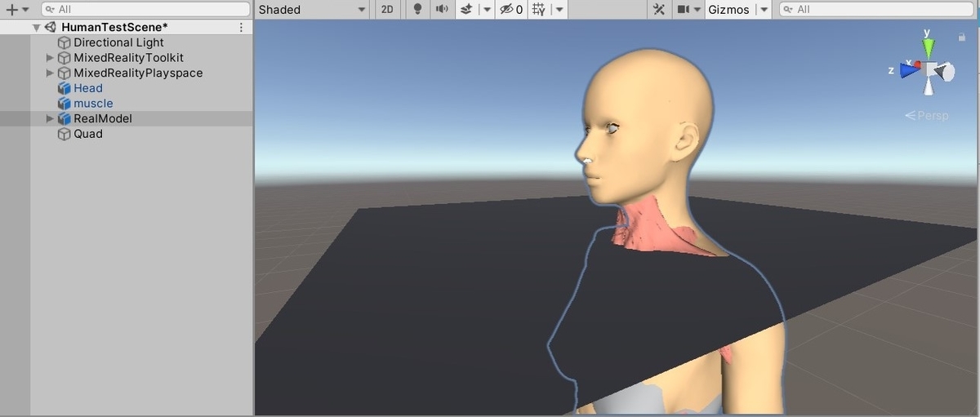Image resolution: width=980 pixels, height=417 pixels.
Task: Click the muscle prefab icon
Action: click(x=65, y=104)
